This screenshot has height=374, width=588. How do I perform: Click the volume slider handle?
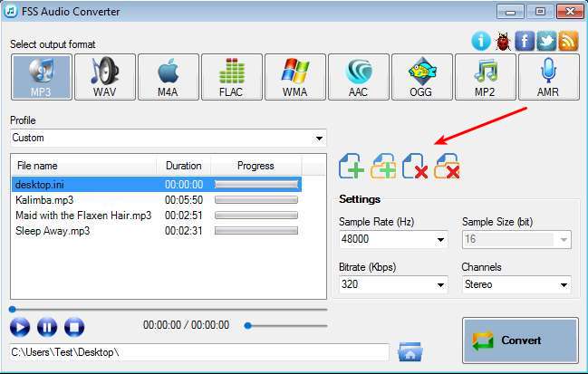[247, 326]
